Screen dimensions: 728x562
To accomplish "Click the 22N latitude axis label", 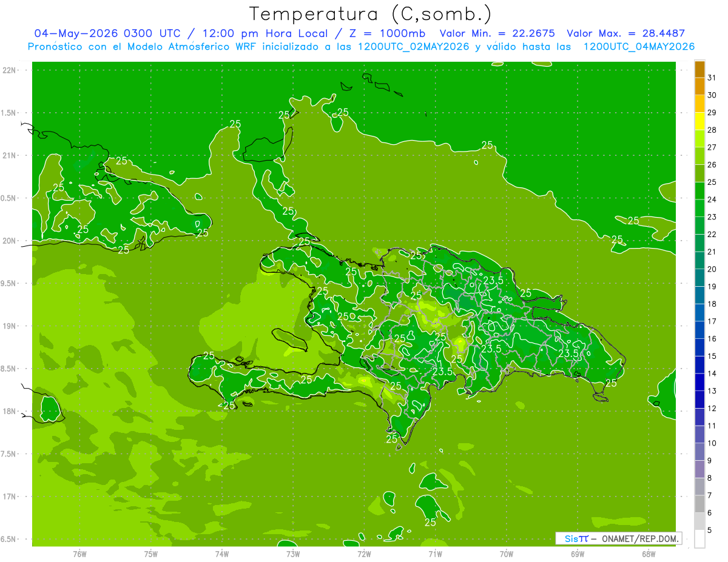I will (10, 70).
